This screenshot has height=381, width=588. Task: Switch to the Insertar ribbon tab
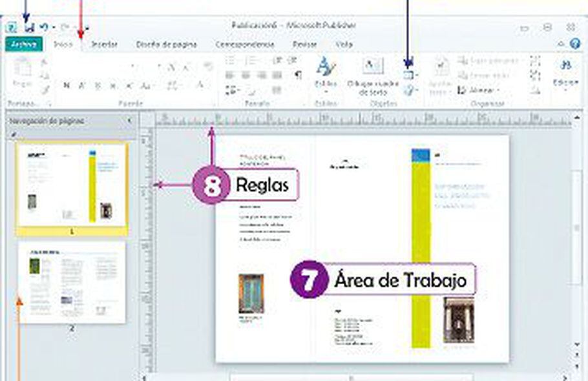click(104, 45)
